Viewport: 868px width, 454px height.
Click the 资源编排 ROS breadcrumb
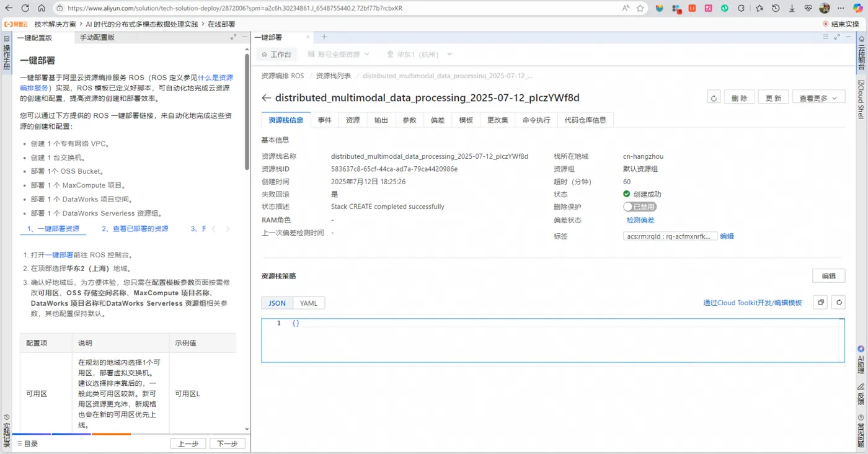283,76
